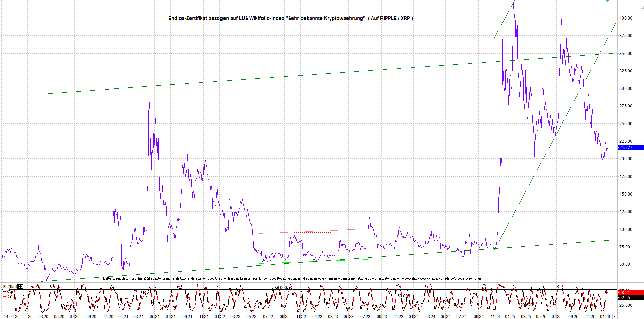Viewport: 644px width, 319px height.
Task: Click the chart title about RIPPLE / XRP
Action: click(290, 18)
